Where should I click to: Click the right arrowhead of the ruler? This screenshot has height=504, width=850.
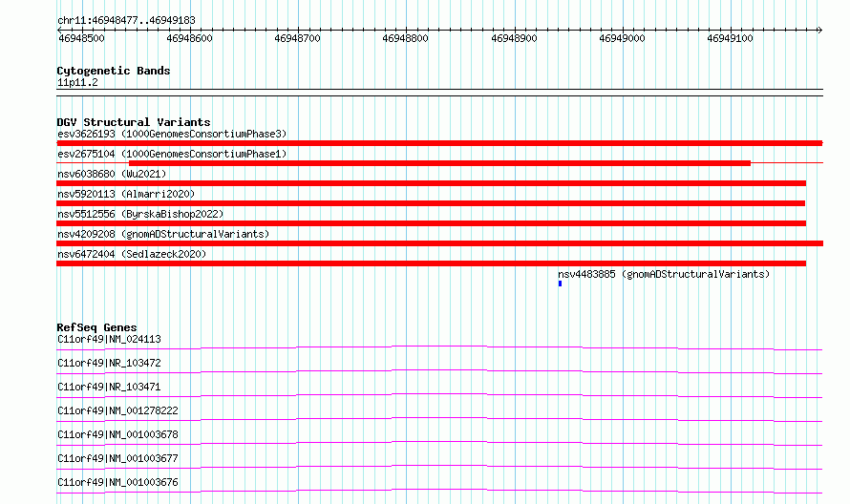coord(819,30)
